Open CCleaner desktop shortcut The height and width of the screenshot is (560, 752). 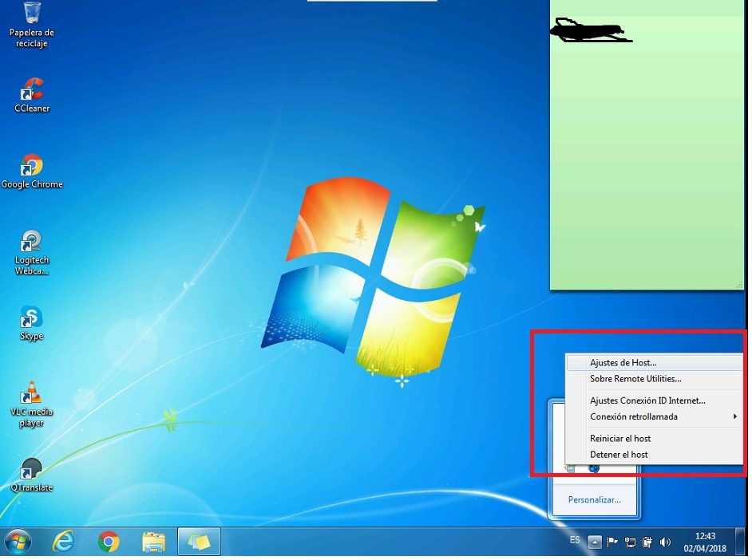[32, 89]
